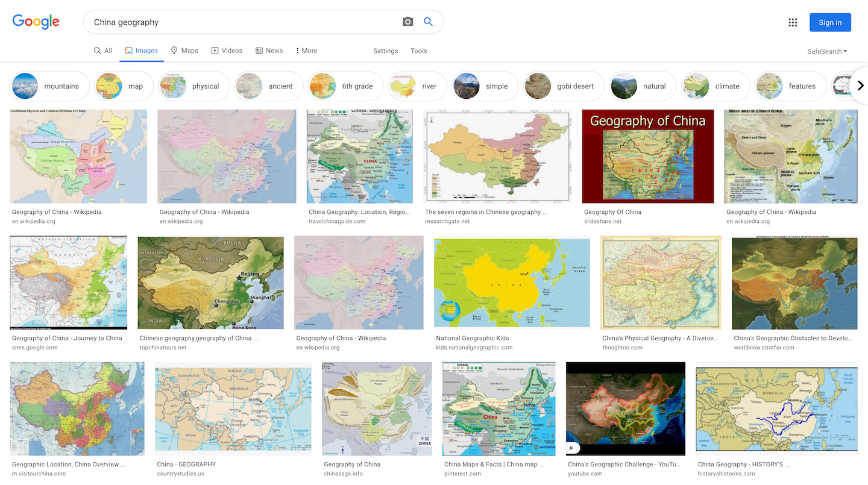The image size is (868, 485).
Task: Open the chinasage.info geography thumbnail
Action: (x=377, y=408)
